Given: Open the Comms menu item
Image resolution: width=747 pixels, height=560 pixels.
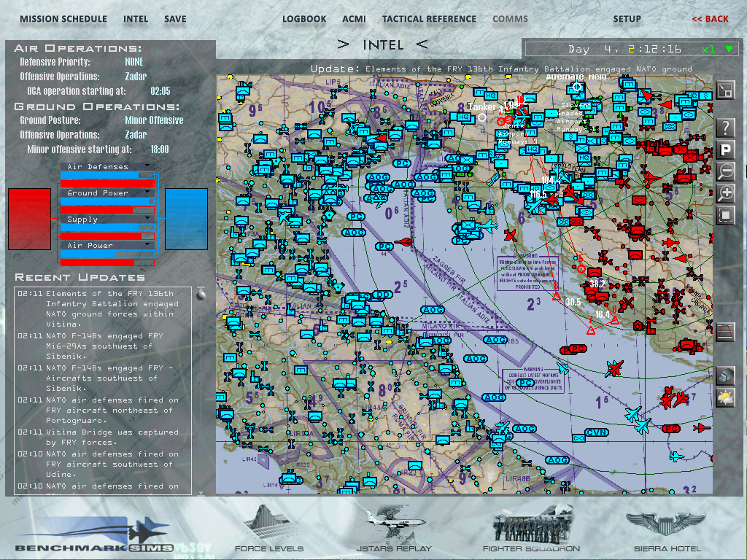Looking at the screenshot, I should pyautogui.click(x=510, y=19).
